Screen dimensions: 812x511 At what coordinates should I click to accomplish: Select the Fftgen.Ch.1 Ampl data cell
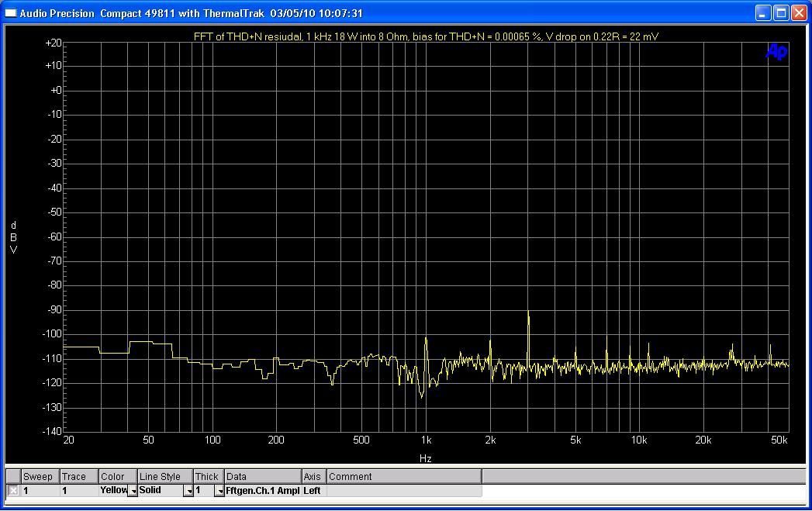click(x=263, y=490)
